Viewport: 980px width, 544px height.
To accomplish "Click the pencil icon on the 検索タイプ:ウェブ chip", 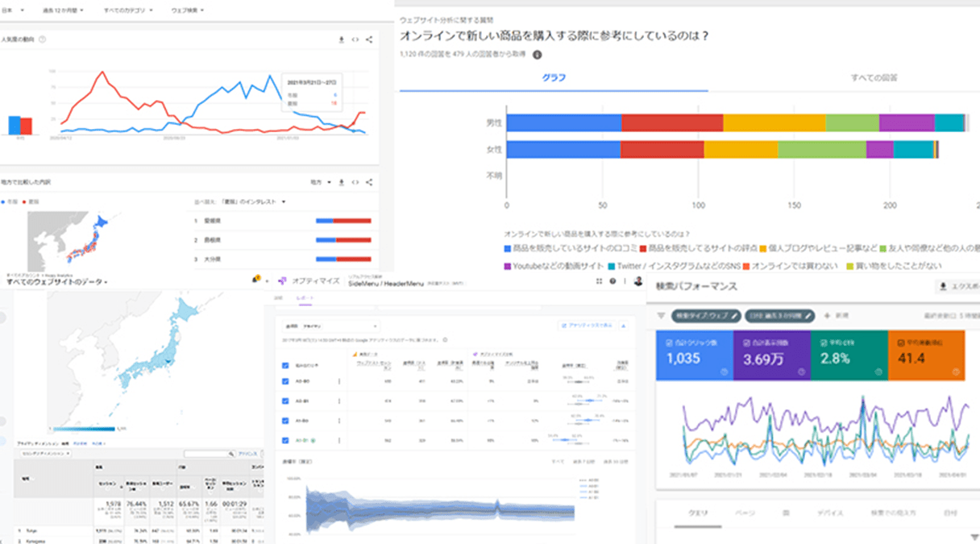I will pos(736,316).
